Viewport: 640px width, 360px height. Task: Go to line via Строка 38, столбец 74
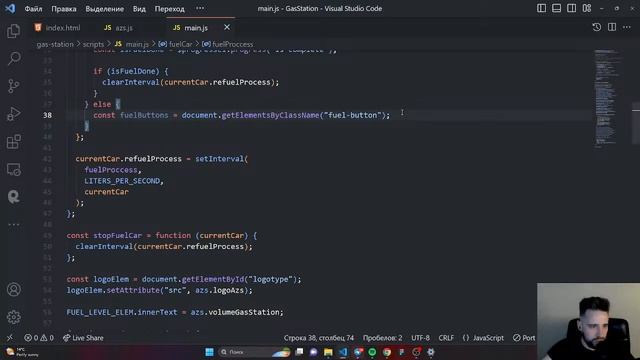(319, 338)
